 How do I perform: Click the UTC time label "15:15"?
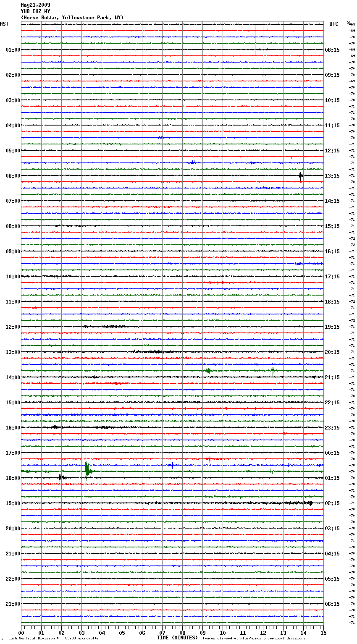pos(332,226)
